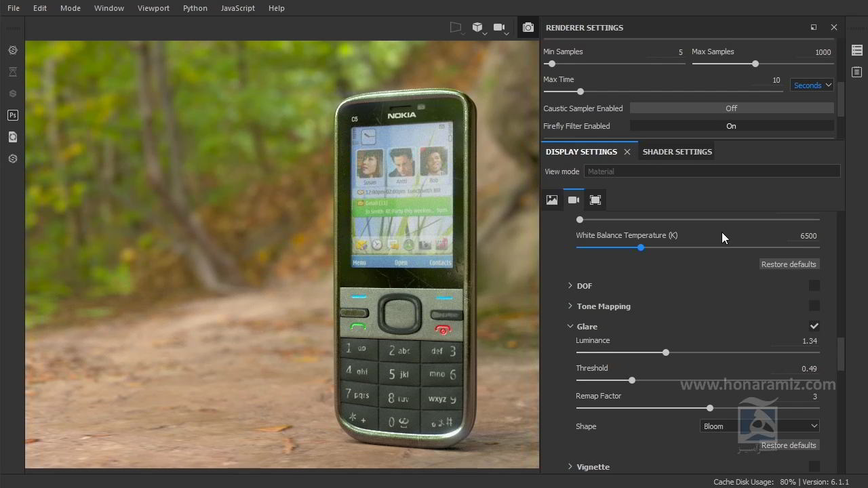Adjust the Min Samples slider handle
The width and height of the screenshot is (868, 488).
552,64
